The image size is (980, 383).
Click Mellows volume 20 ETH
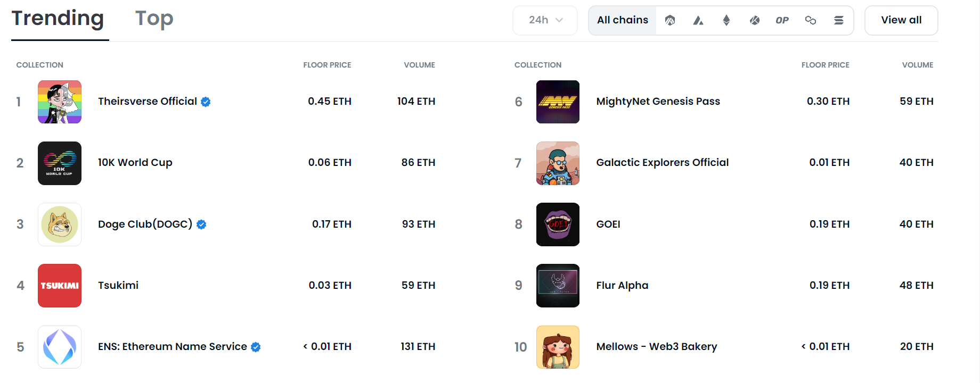click(x=917, y=346)
